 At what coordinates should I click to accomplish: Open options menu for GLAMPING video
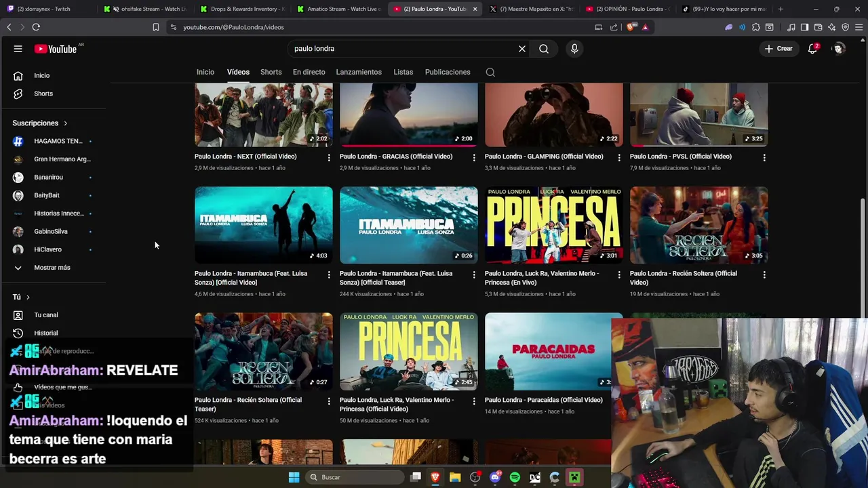(618, 157)
